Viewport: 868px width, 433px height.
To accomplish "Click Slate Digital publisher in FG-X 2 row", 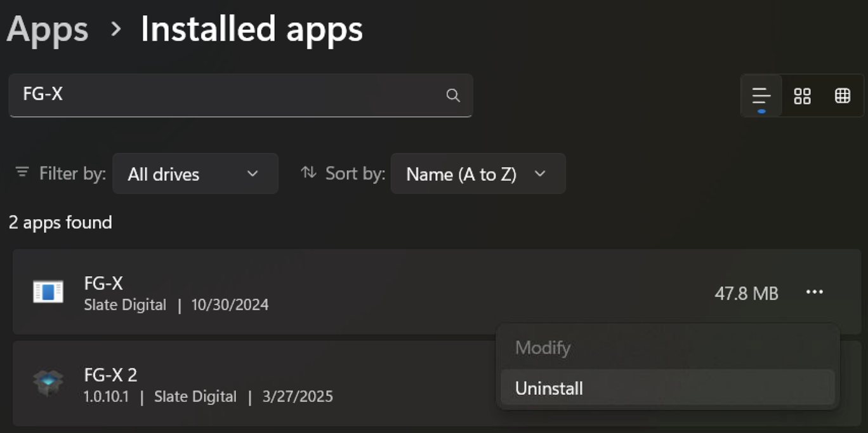I will click(x=195, y=397).
